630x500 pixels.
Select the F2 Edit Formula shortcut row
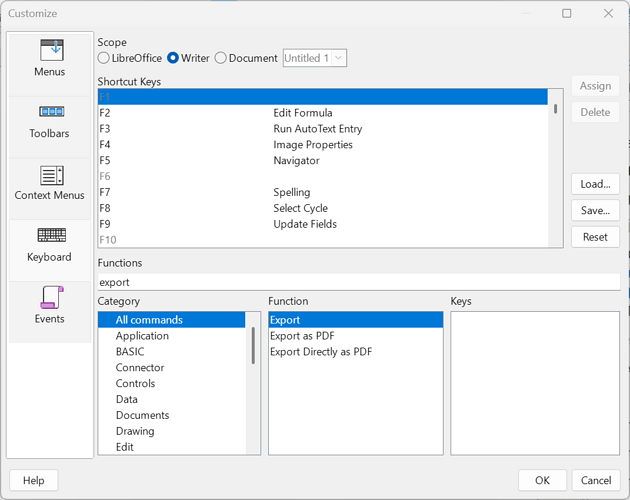[x=323, y=113]
